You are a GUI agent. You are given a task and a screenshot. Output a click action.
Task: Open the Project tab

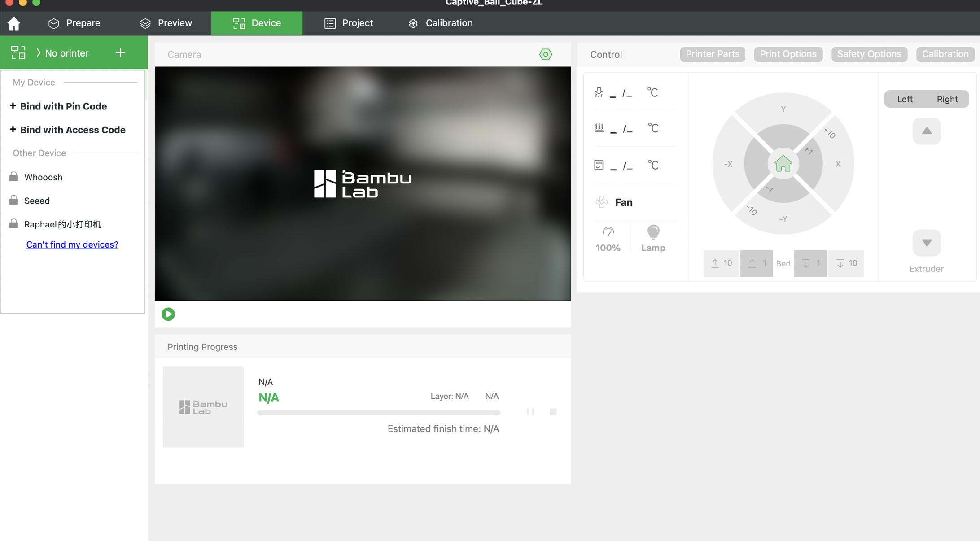tap(348, 23)
